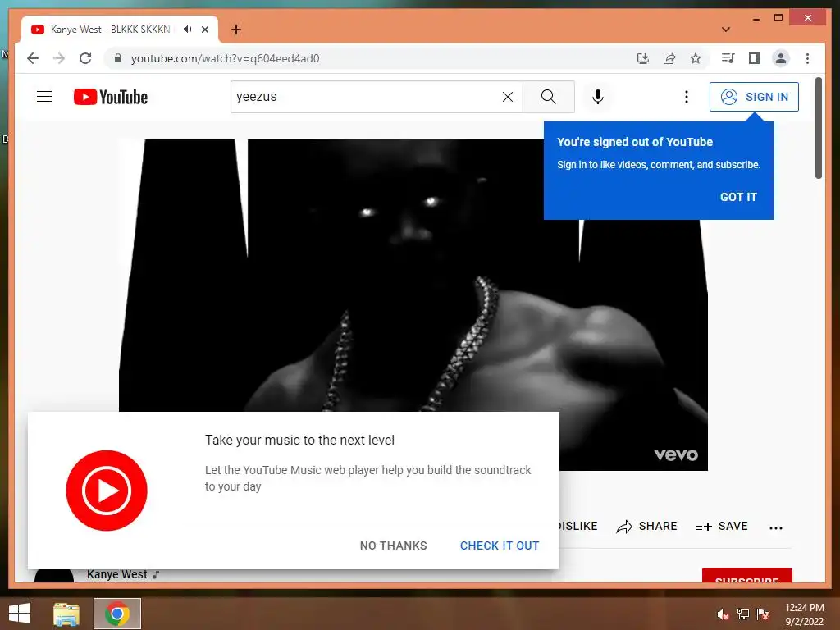Open Chrome media controls icon
840x630 pixels.
pos(728,58)
